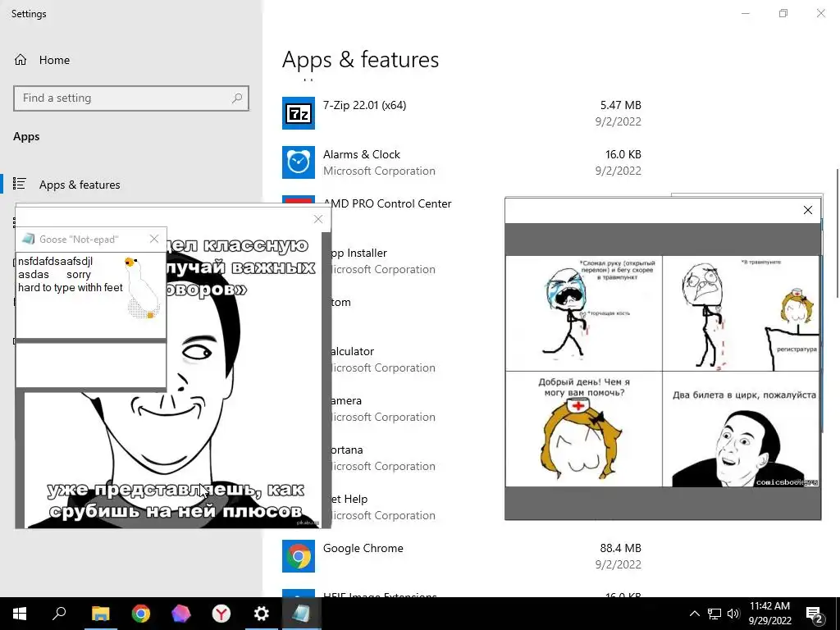Click the 88.4 MB size for Chrome

pos(620,548)
